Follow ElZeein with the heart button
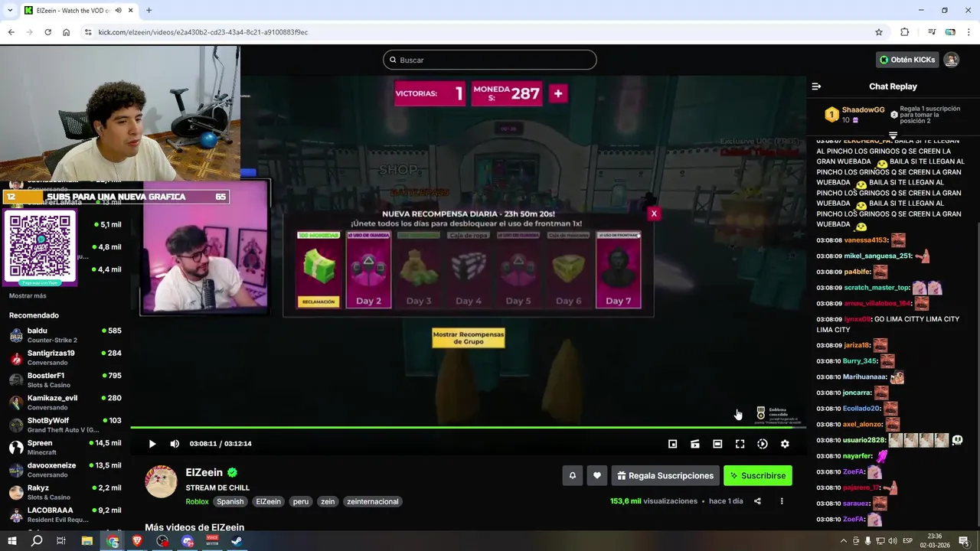 597,475
